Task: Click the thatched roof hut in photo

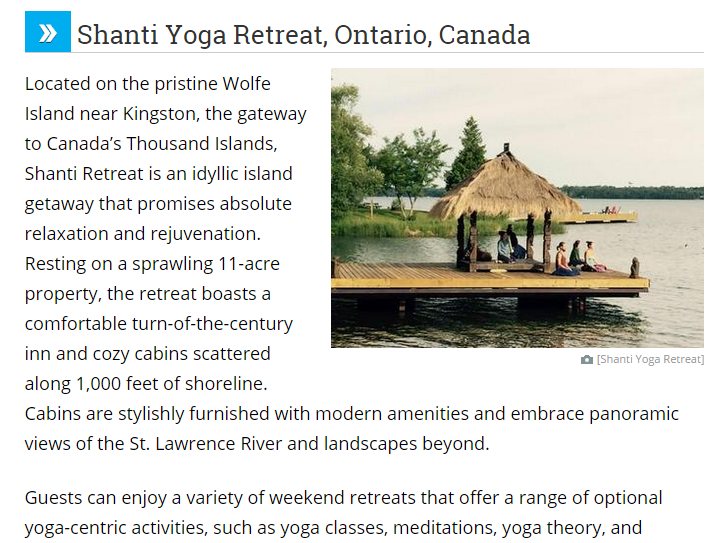Action: point(504,187)
